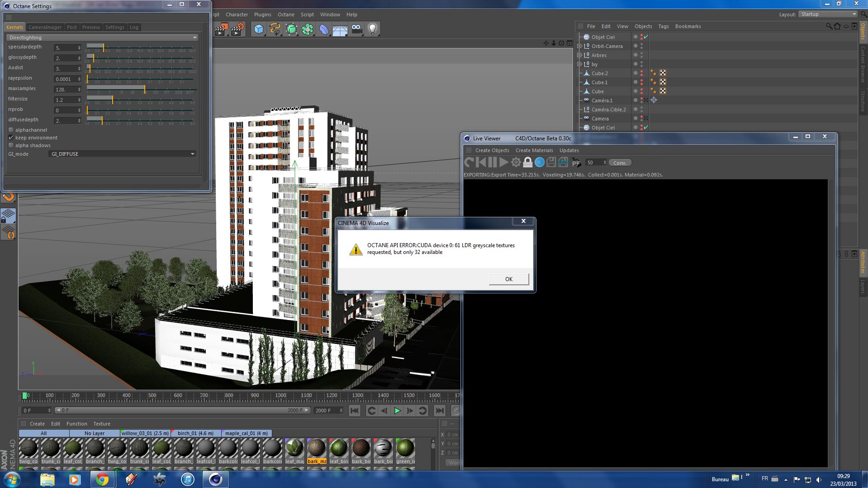This screenshot has height=488, width=868.
Task: Toggle visibility dots of Cube.2
Action: coord(641,73)
